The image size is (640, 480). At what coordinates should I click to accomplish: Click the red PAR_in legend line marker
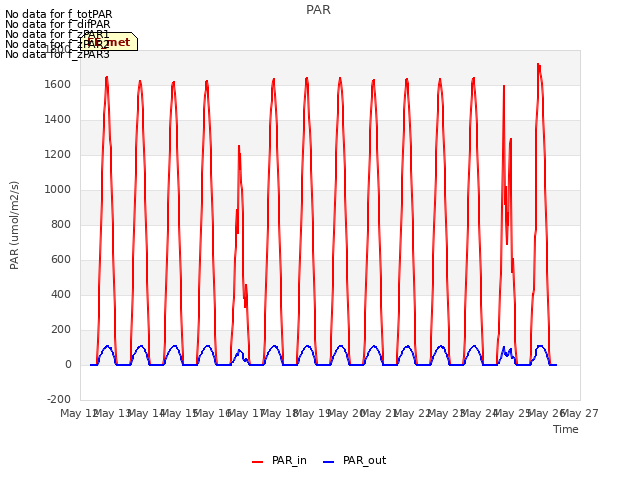258,462
